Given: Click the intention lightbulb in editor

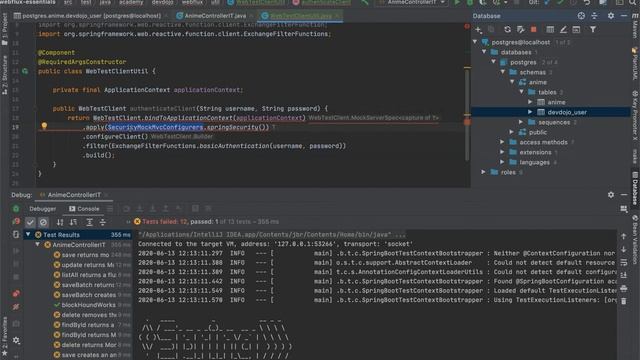Looking at the screenshot, I should tap(44, 127).
